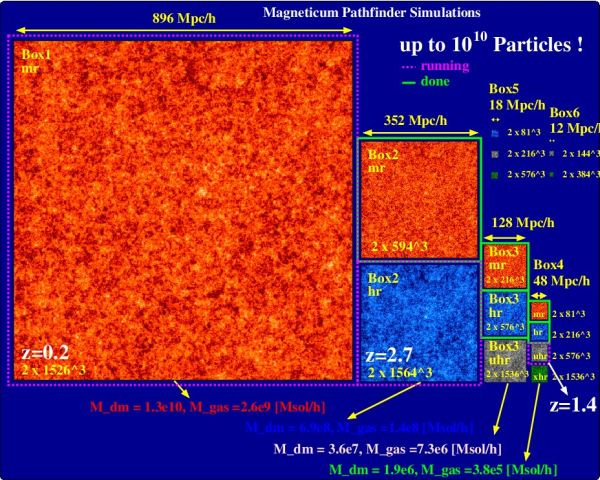This screenshot has width=600, height=480.
Task: Click the green Box4 xhr square
Action: (540, 374)
